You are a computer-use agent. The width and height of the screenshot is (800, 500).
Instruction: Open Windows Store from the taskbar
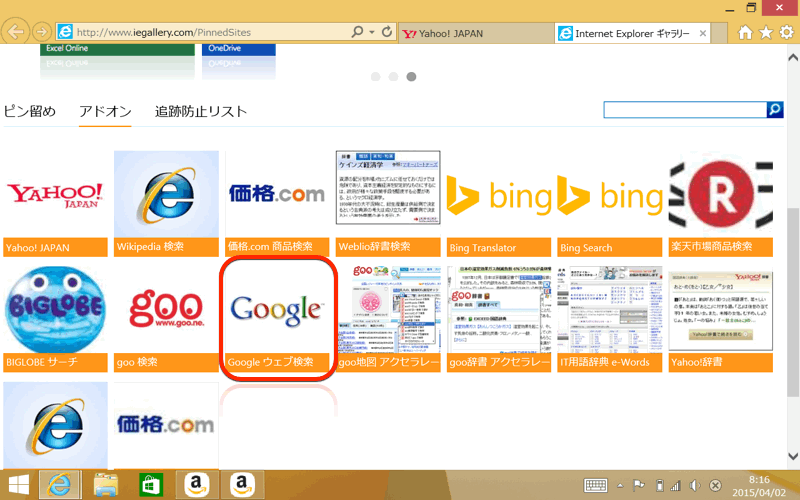(x=151, y=485)
